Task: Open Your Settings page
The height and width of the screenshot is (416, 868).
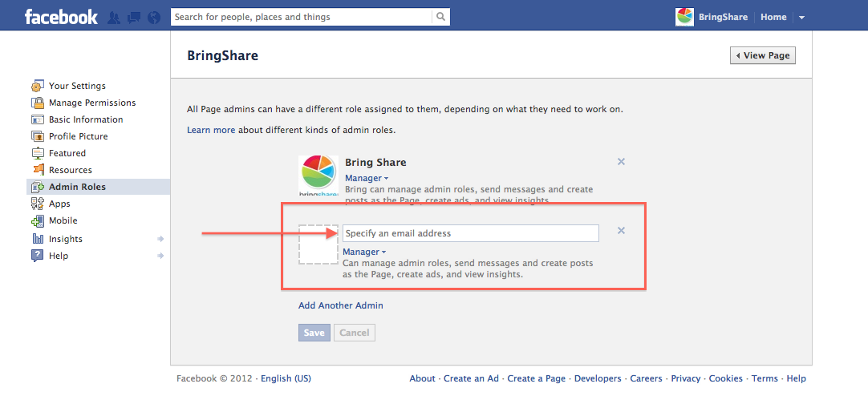Action: (77, 86)
